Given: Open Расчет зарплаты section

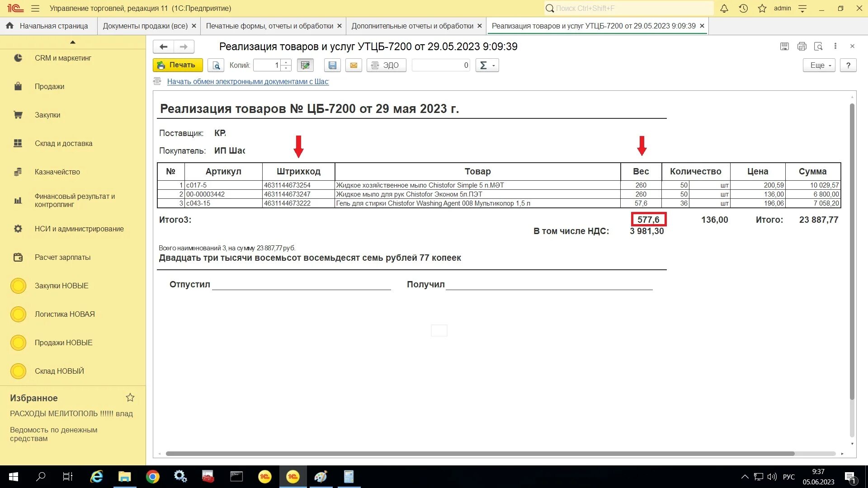Looking at the screenshot, I should coord(62,257).
